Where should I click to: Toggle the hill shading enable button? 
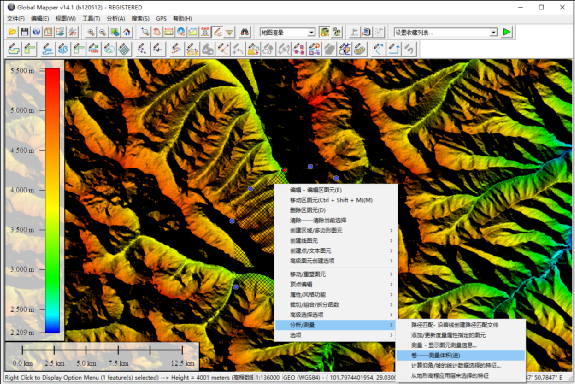pos(324,32)
